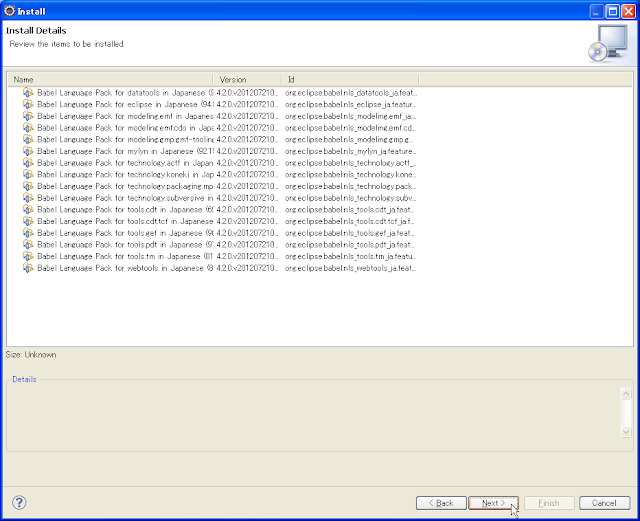Sort the list by Name column header
Image resolution: width=640 pixels, height=521 pixels.
point(110,80)
